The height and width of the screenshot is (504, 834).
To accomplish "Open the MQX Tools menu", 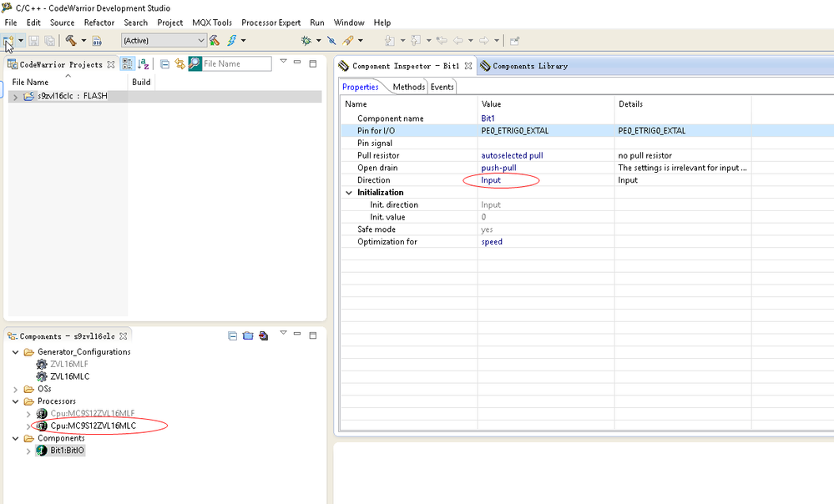I will [212, 23].
